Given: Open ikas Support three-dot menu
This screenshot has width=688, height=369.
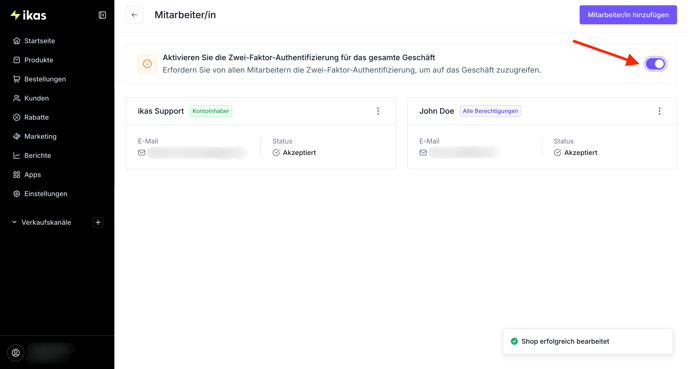Looking at the screenshot, I should point(378,111).
